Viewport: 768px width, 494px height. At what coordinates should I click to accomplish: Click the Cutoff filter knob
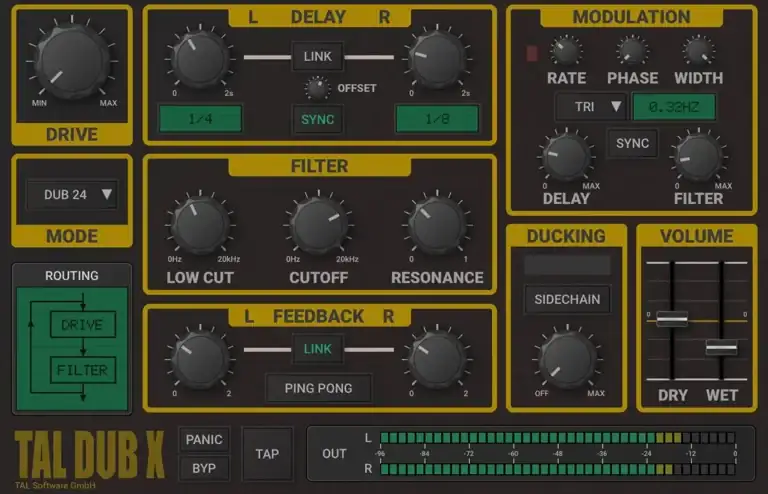318,225
